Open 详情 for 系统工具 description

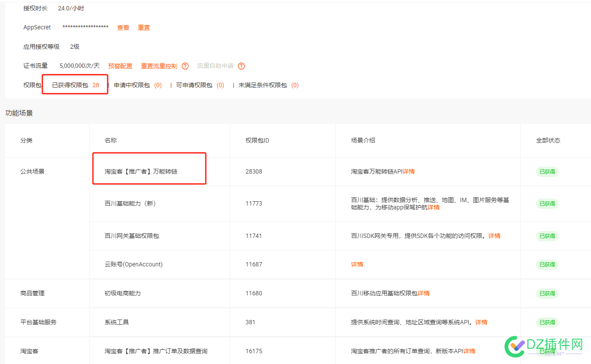pos(481,322)
